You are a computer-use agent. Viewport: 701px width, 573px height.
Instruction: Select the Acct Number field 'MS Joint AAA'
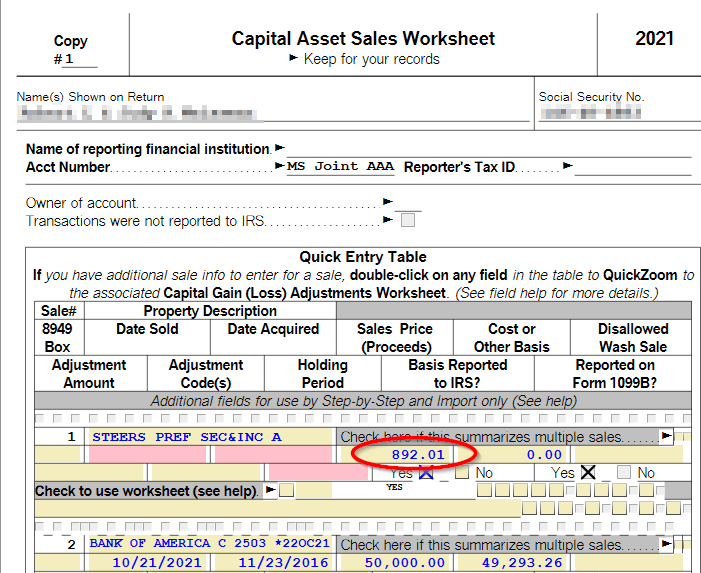click(x=340, y=167)
